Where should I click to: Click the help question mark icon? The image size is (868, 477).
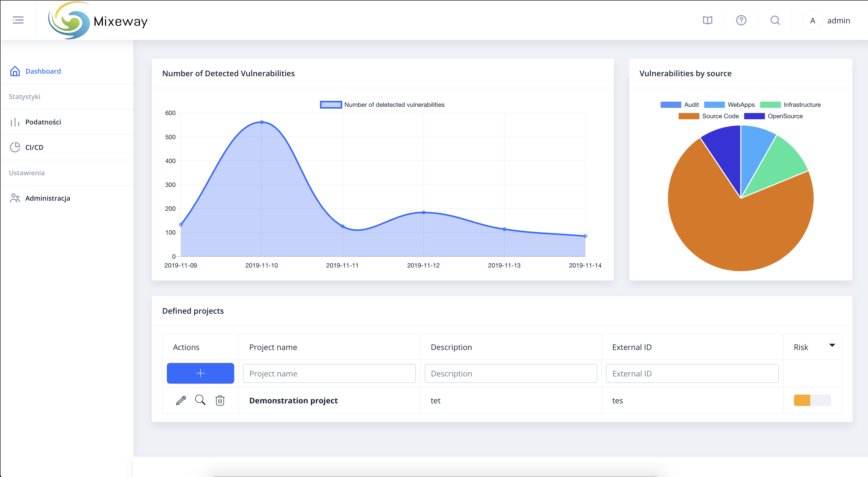741,20
